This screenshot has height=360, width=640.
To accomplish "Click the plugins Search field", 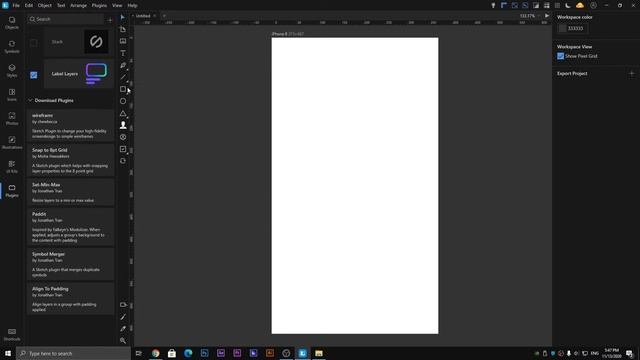I will [x=65, y=19].
